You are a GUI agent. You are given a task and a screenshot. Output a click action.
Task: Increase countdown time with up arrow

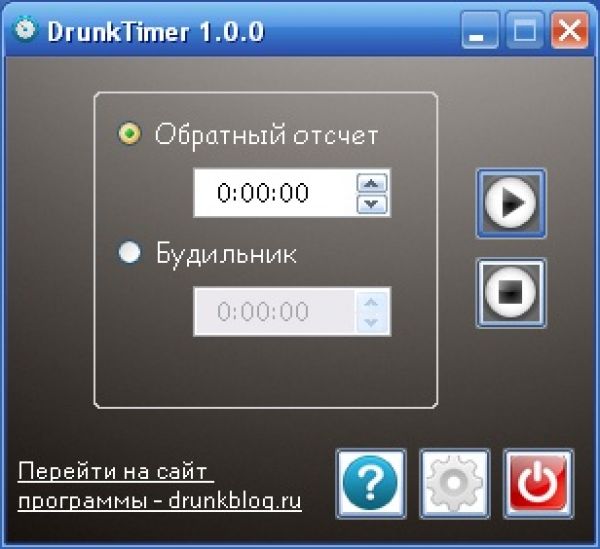(x=372, y=183)
